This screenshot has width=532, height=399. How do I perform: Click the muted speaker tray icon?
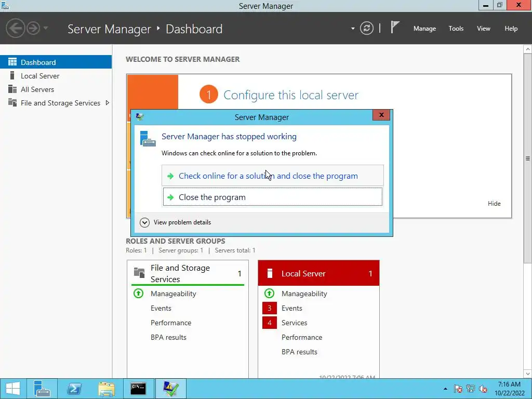click(x=483, y=389)
